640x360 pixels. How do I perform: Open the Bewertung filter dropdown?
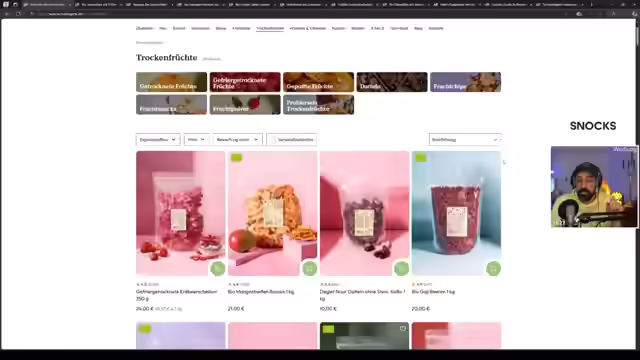coord(237,140)
